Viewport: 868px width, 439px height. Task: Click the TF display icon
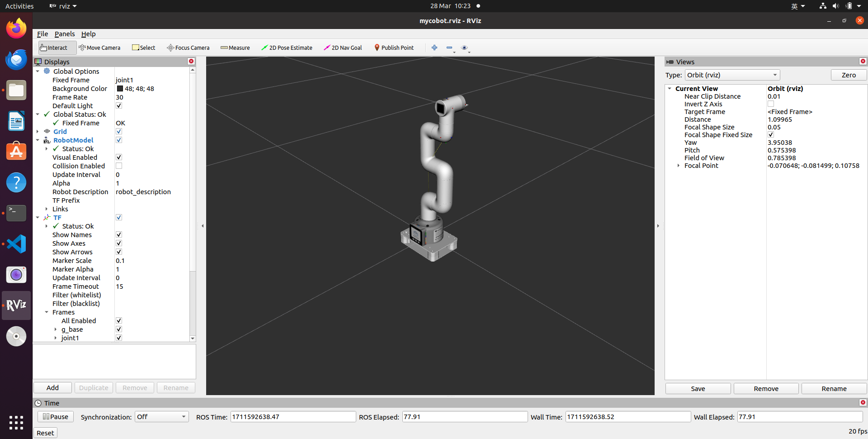[x=47, y=217]
